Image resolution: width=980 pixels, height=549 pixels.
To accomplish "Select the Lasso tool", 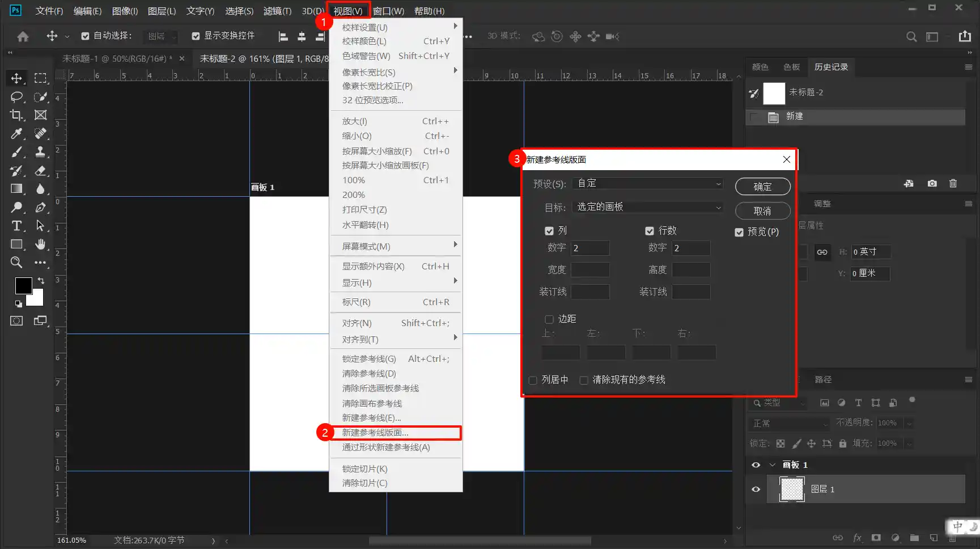I will pos(16,97).
